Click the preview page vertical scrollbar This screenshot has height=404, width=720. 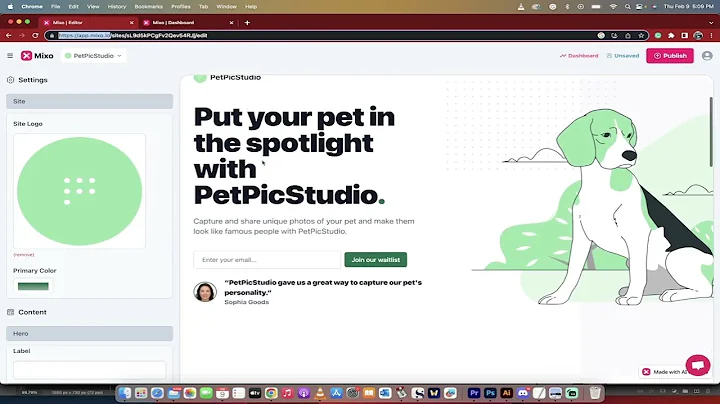[711, 131]
